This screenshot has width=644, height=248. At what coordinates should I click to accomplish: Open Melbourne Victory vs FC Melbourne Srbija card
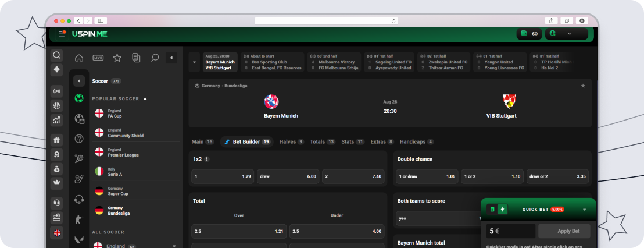point(334,62)
